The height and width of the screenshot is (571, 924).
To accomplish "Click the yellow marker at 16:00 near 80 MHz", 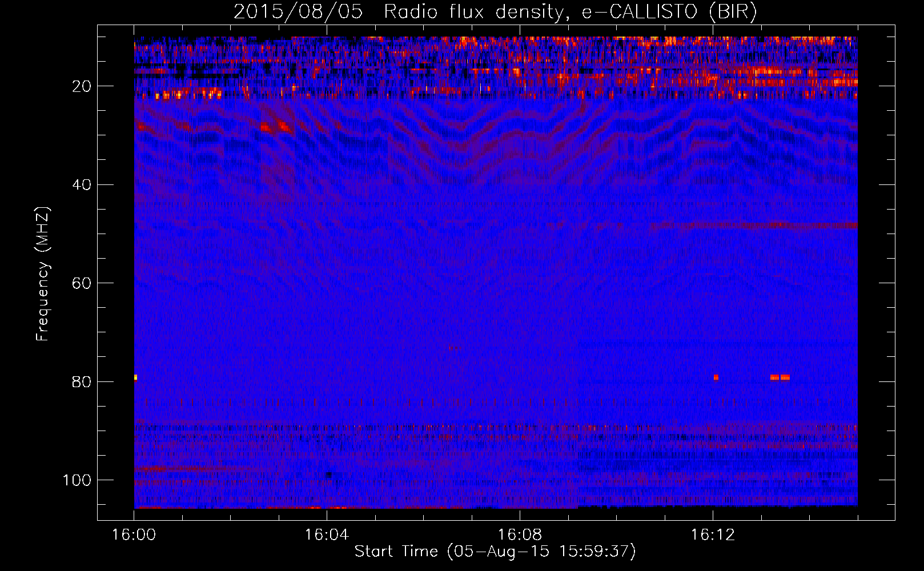I will [135, 377].
